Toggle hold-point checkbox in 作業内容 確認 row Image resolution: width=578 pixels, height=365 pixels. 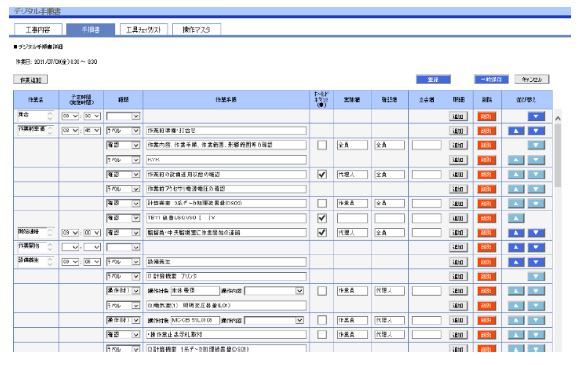[322, 145]
